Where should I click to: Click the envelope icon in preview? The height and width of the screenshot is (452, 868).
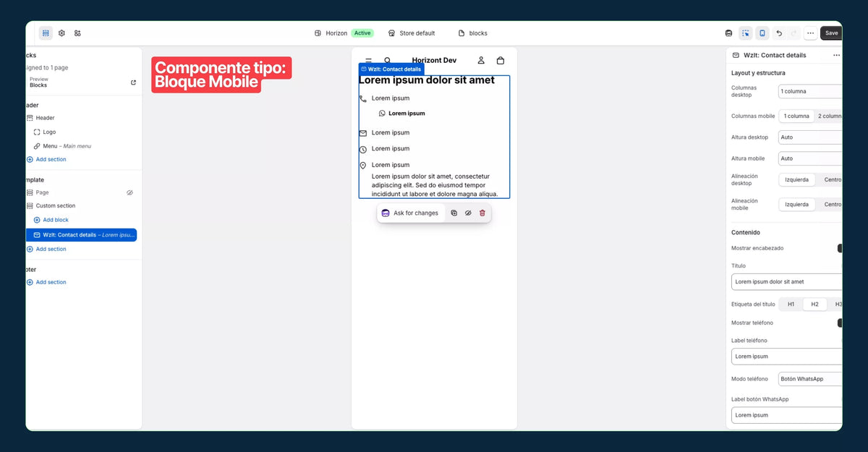coord(363,133)
